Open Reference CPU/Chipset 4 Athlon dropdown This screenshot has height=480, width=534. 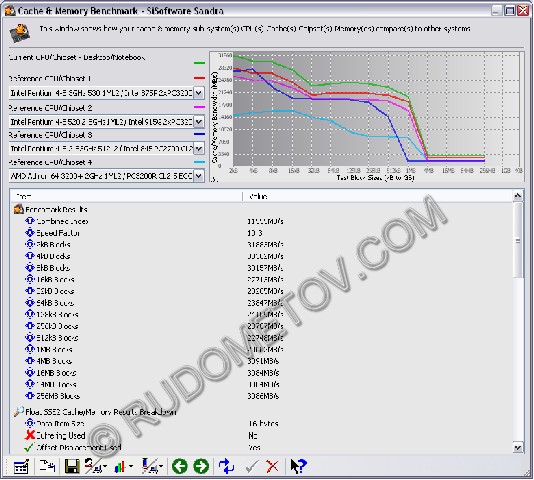199,176
